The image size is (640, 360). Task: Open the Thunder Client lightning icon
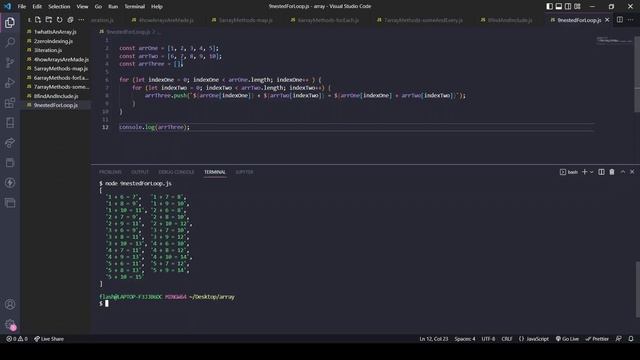pyautogui.click(x=10, y=182)
